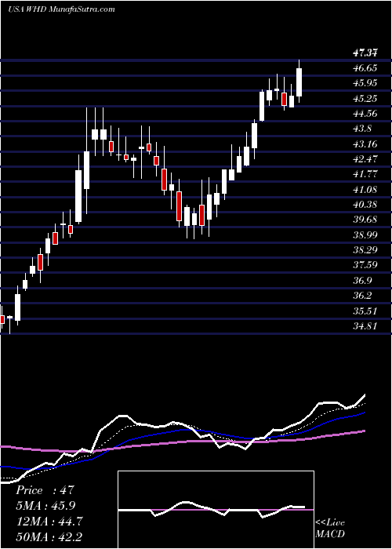Click the 47.37 top price label

(365, 53)
